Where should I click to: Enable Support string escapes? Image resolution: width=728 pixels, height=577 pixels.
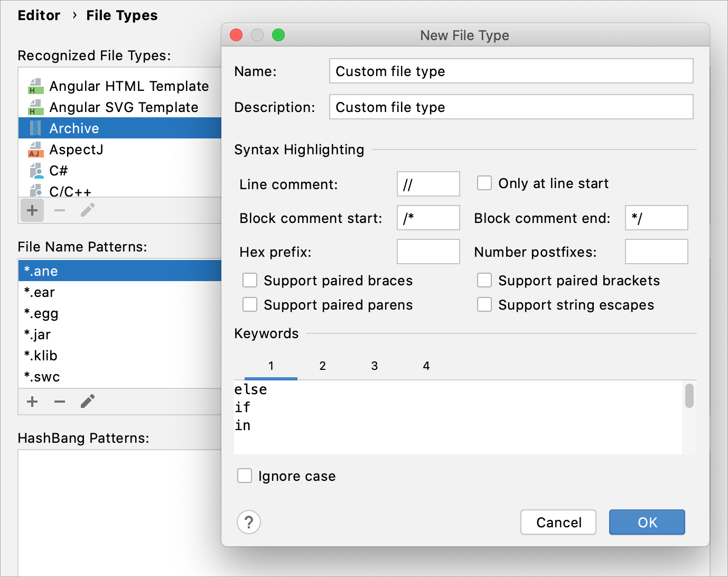click(484, 304)
